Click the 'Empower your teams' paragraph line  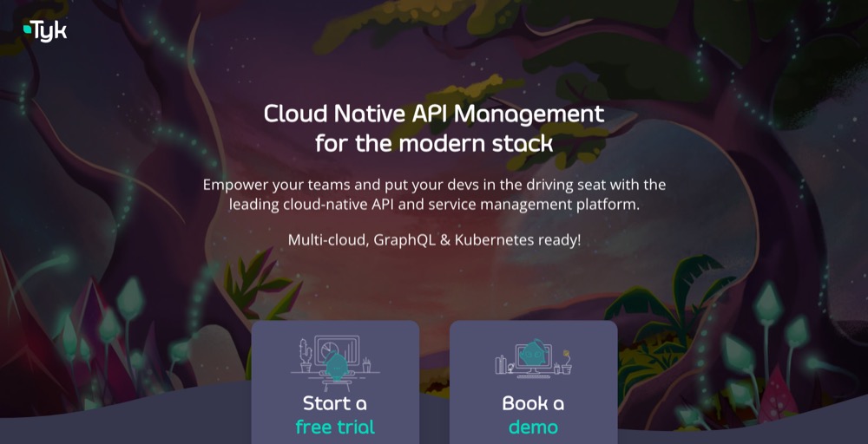[x=434, y=185]
